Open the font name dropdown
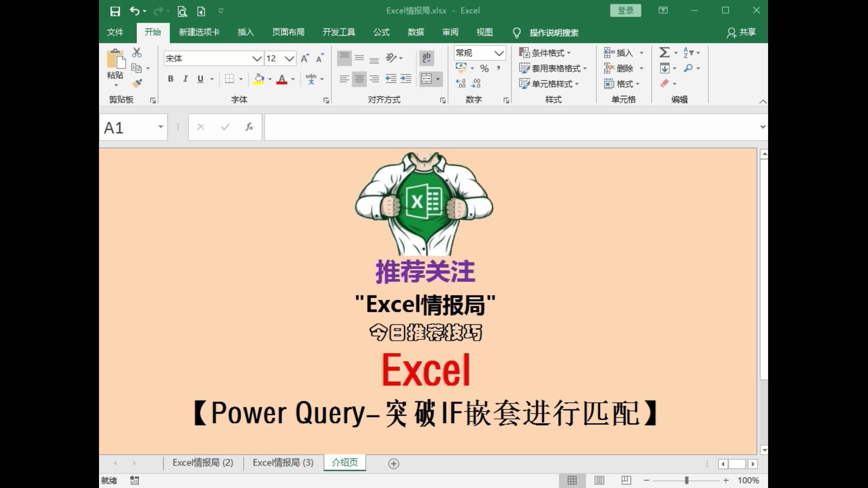Viewport: 868px width, 488px height. click(257, 58)
